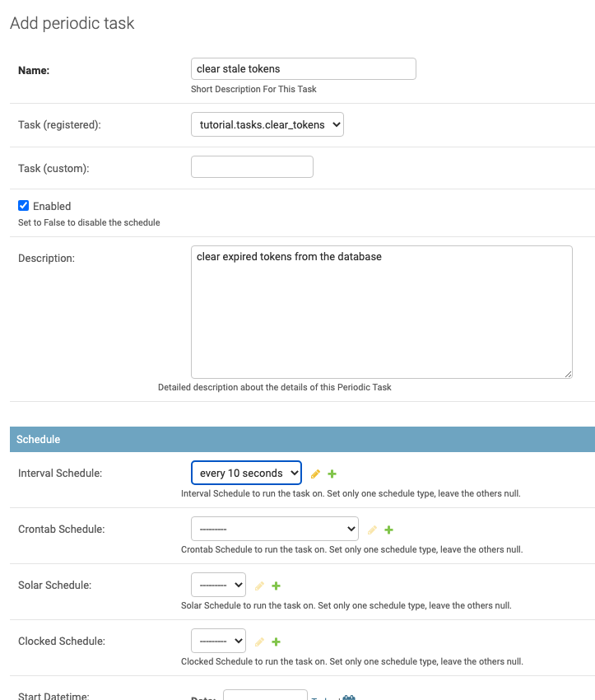This screenshot has height=700, width=595.
Task: Click into the Name text field
Action: coord(303,68)
